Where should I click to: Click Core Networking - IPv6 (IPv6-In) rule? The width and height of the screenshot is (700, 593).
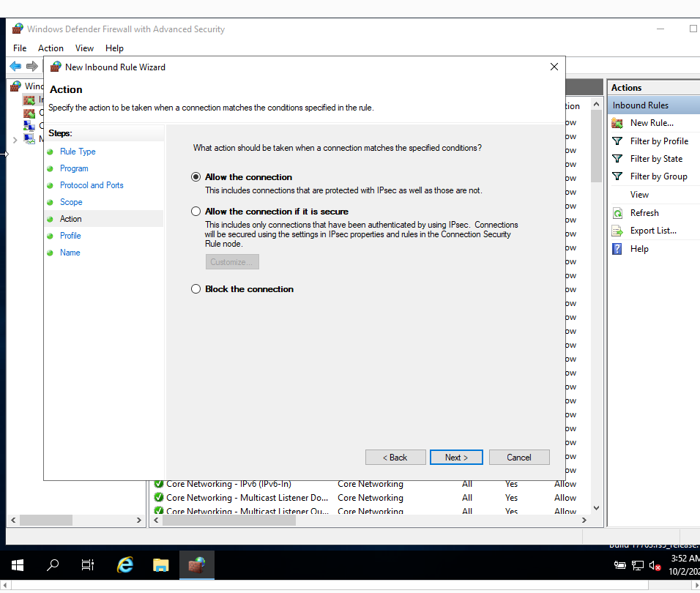point(228,484)
